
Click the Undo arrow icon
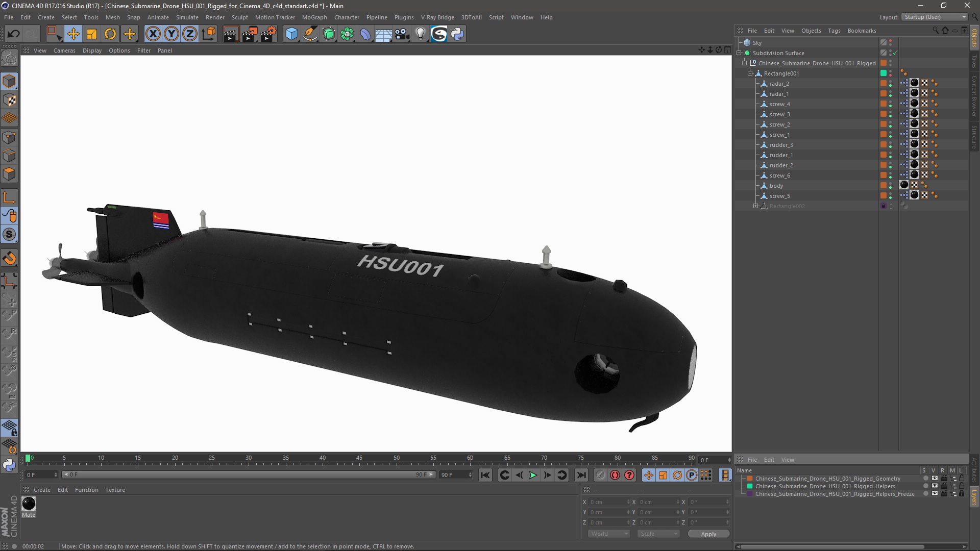tap(14, 34)
